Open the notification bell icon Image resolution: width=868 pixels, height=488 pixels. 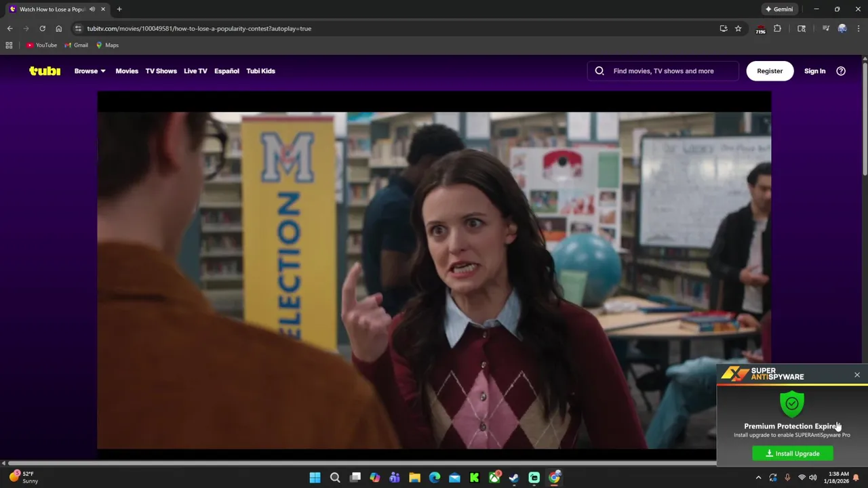tap(856, 478)
